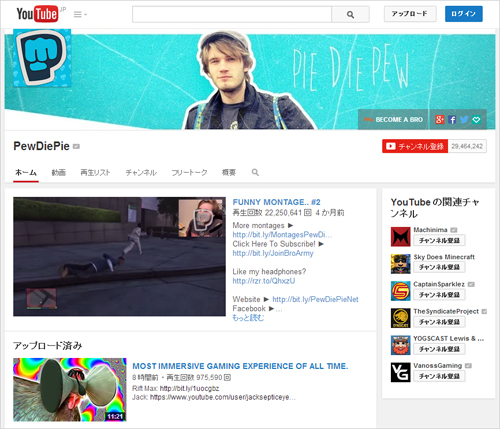Viewport: 500px width, 429px height.
Task: Click YOGSCAST Lewis avatar
Action: (400, 345)
